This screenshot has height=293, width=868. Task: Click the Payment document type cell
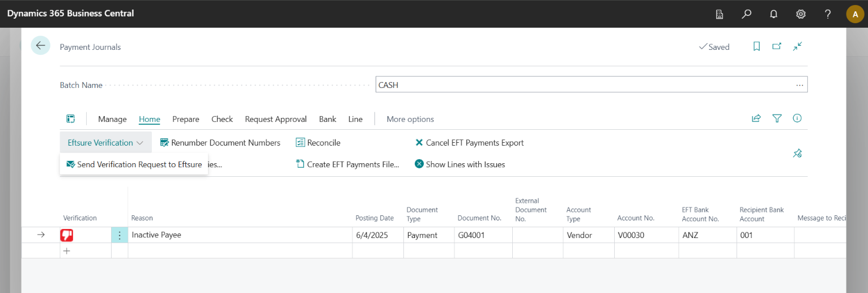click(429, 235)
